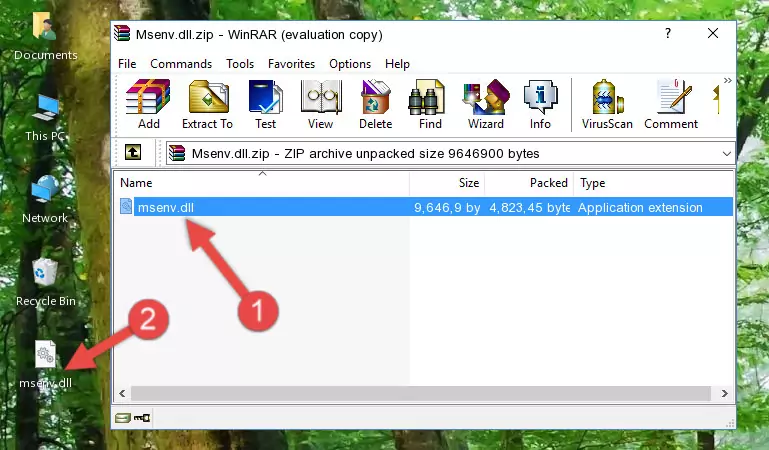Select the Recycle Bin desktop icon
Screen dimensions: 769x450
tap(46, 283)
